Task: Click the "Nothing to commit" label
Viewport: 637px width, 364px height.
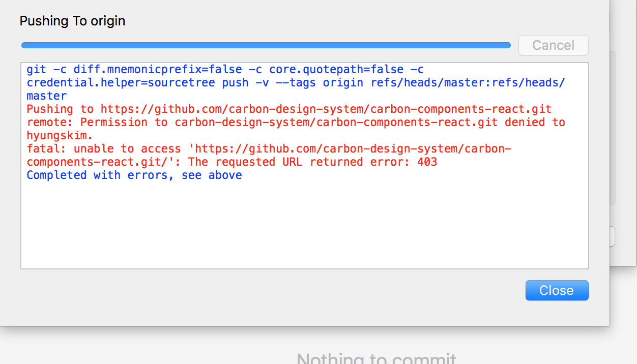Action: (x=376, y=357)
